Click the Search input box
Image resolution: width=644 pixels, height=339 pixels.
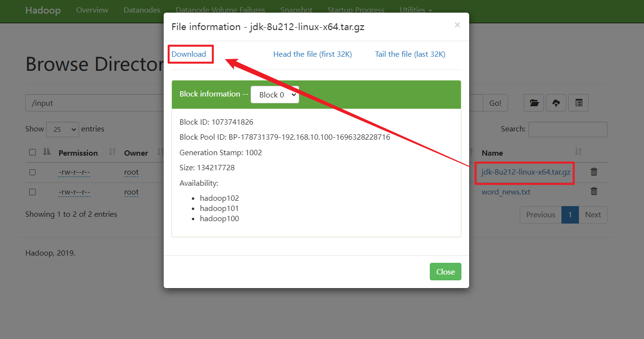point(568,129)
